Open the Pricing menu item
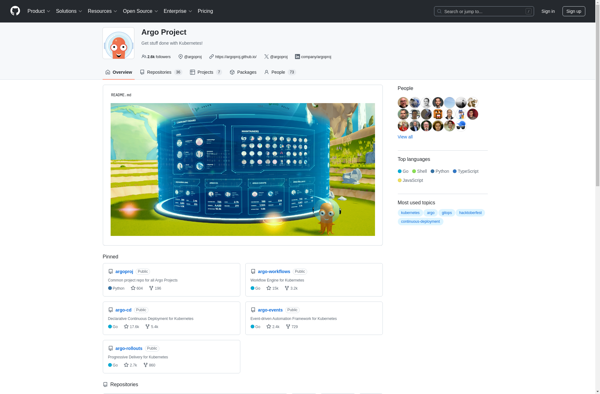The height and width of the screenshot is (394, 600). 205,11
